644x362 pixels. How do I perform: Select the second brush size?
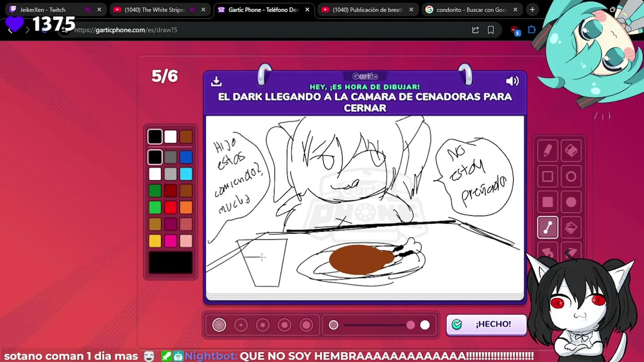pyautogui.click(x=241, y=325)
